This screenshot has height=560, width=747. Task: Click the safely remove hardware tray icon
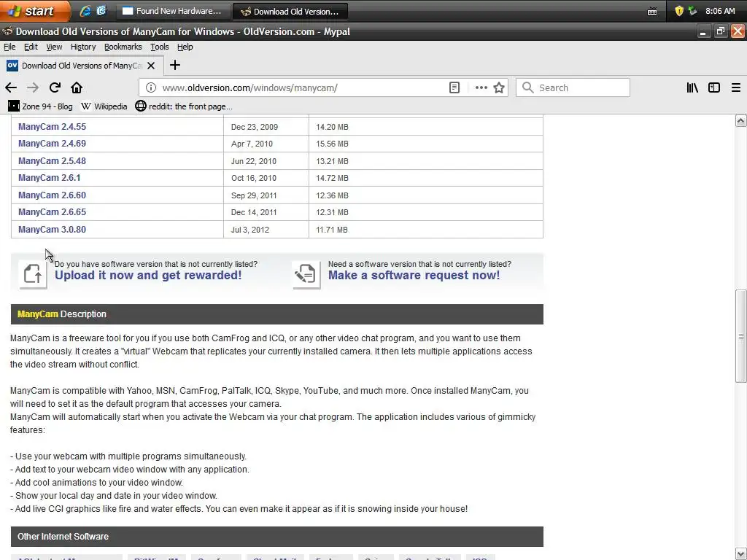coord(692,11)
